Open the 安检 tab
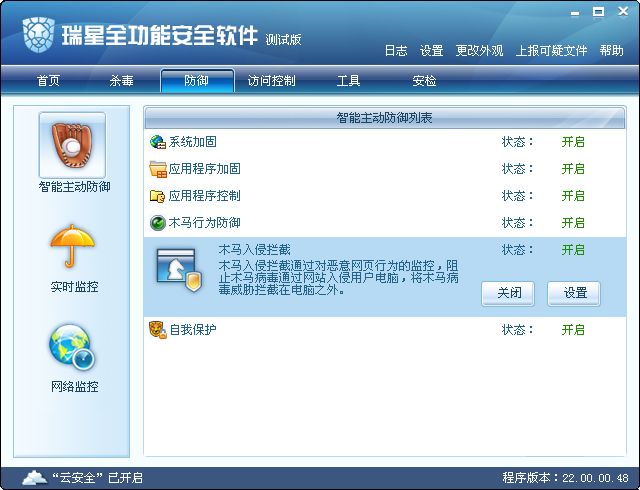The height and width of the screenshot is (490, 640). coord(424,80)
